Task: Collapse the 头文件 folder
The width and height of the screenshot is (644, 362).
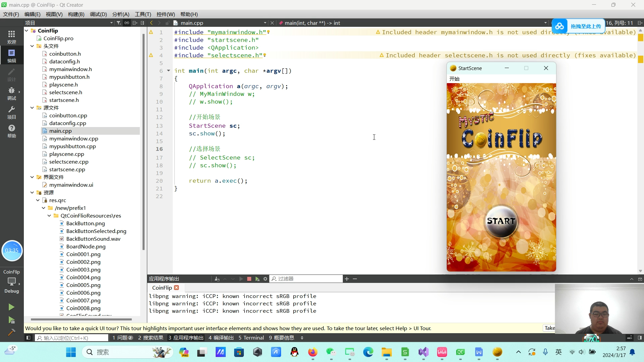Action: [32, 46]
